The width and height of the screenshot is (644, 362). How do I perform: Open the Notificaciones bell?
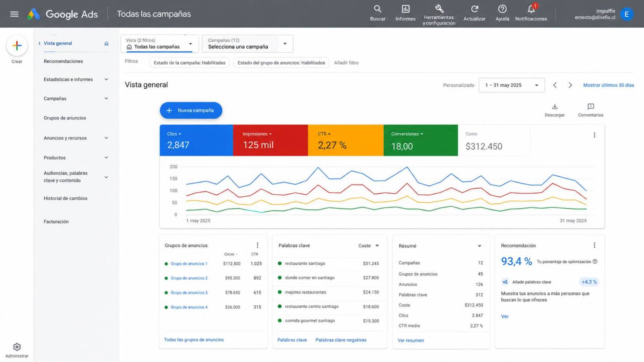(x=531, y=9)
